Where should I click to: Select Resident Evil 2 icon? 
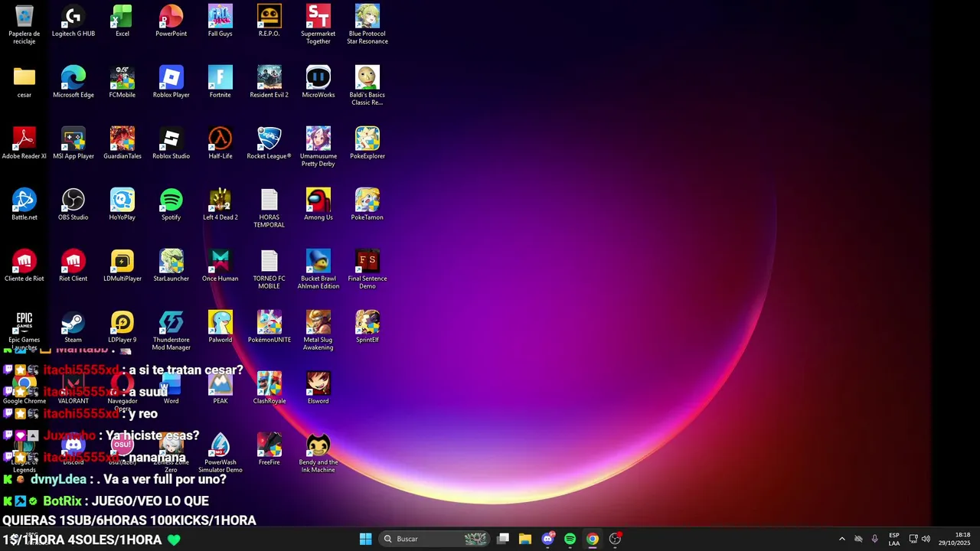click(269, 82)
